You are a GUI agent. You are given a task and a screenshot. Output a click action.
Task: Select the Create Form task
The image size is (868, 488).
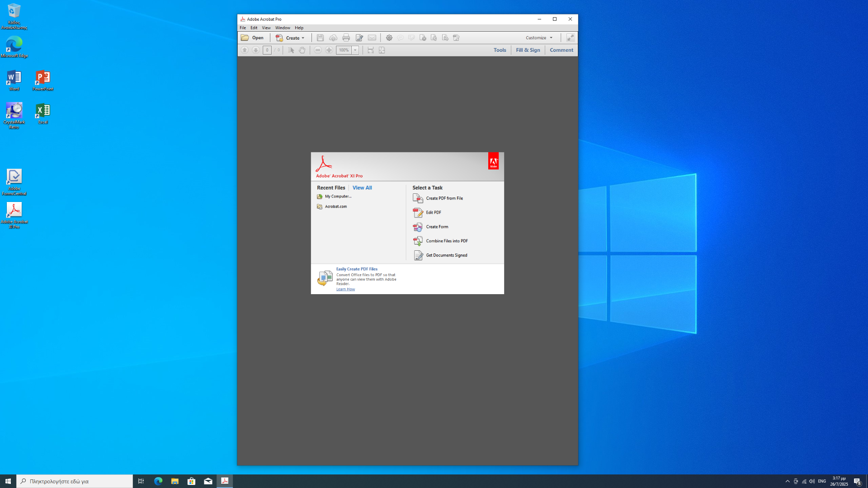(430, 227)
